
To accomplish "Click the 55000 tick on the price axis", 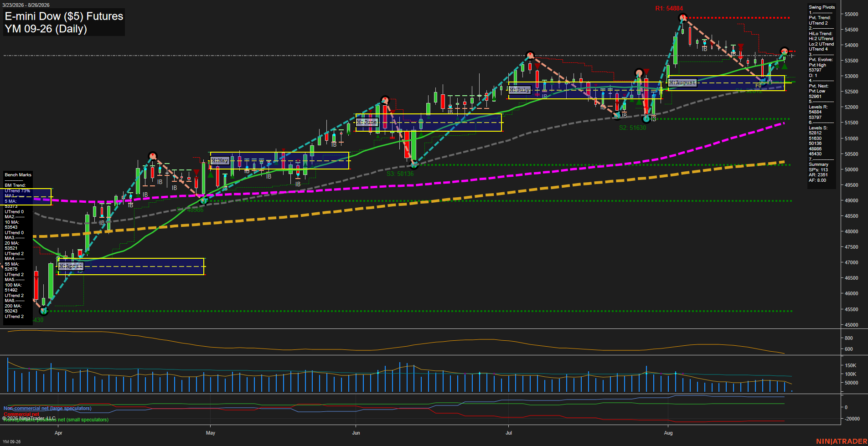I will (x=852, y=15).
